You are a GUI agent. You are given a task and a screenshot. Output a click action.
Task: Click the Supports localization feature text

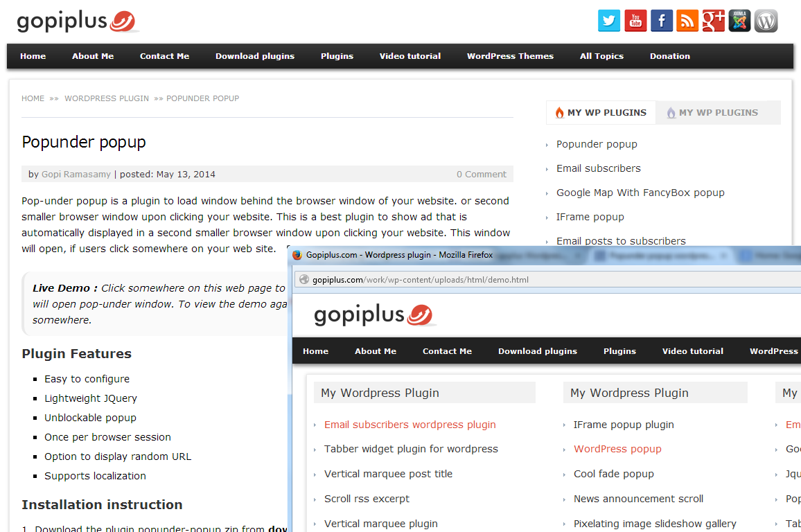[x=95, y=476]
